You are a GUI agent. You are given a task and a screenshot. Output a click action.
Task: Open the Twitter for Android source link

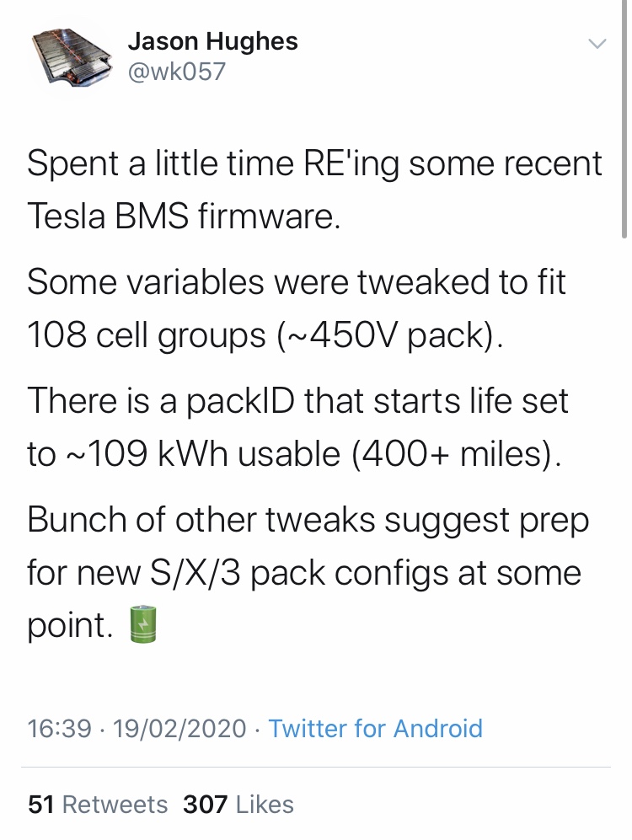tap(375, 729)
